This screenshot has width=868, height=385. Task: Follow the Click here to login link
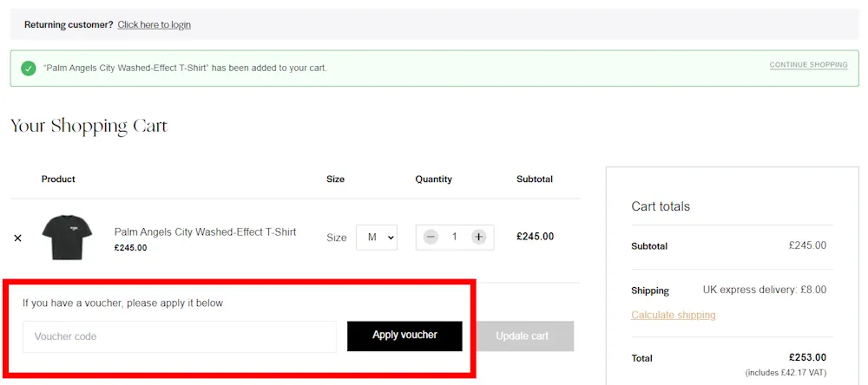coord(155,25)
